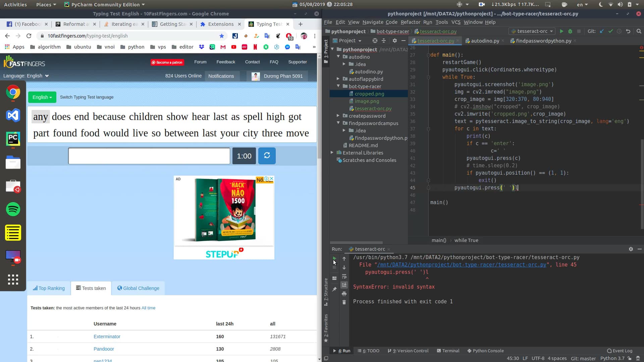The height and width of the screenshot is (362, 644).
Task: Open Search Everywhere with the magnifier
Action: click(638, 31)
